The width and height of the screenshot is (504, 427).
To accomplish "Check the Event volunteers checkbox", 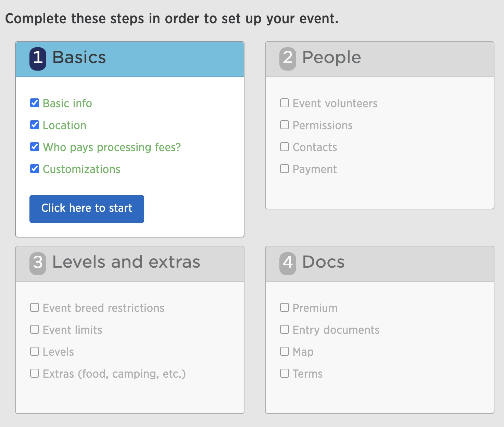I will [x=285, y=103].
